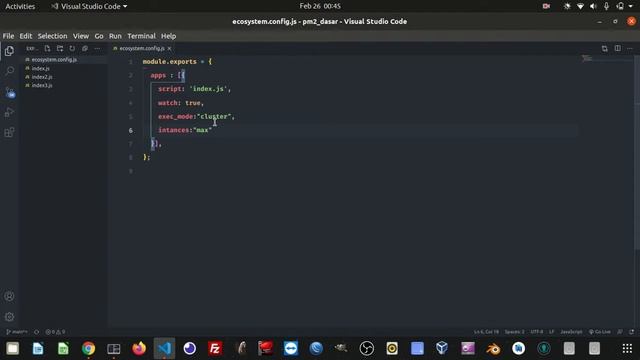Open FileZilla from the dock
The image size is (640, 360).
click(215, 348)
